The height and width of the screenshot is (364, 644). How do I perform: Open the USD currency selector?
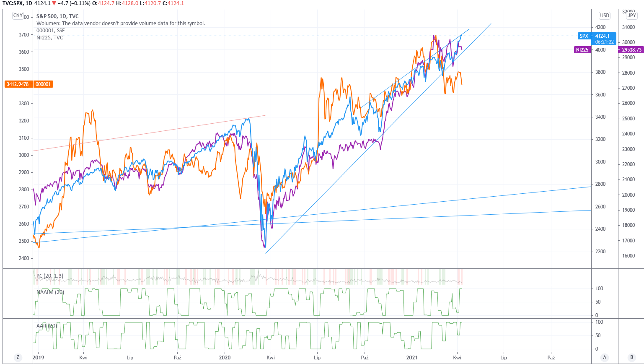(x=605, y=16)
